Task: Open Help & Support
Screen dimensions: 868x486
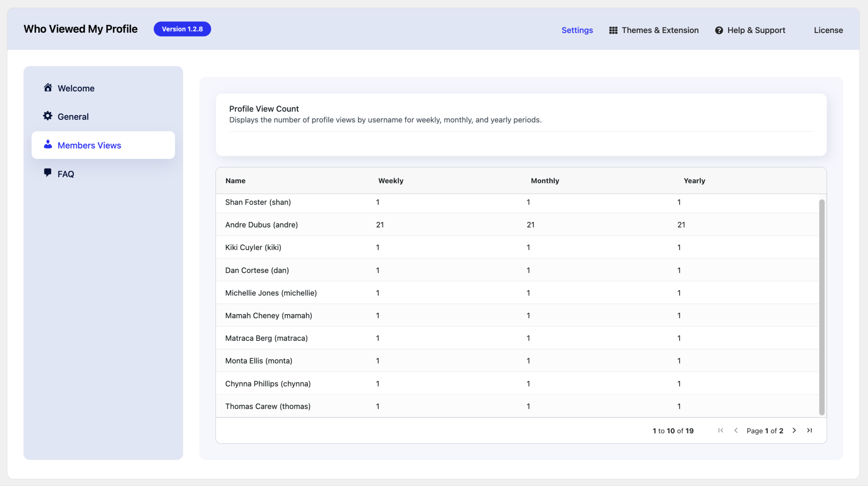Action: (757, 30)
